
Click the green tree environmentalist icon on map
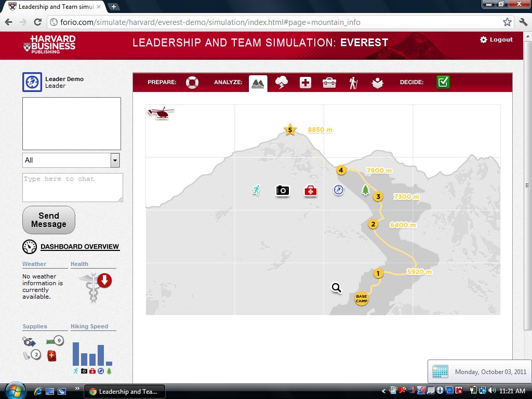click(x=365, y=190)
